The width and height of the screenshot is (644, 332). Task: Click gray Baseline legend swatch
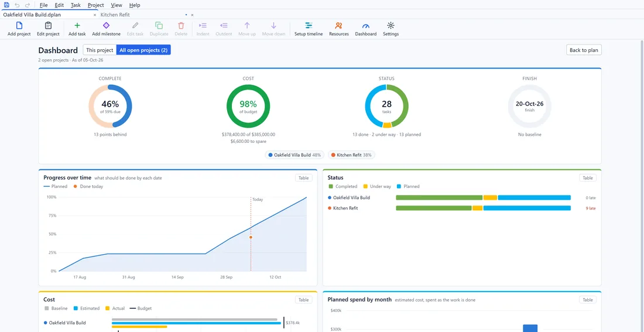tap(46, 308)
